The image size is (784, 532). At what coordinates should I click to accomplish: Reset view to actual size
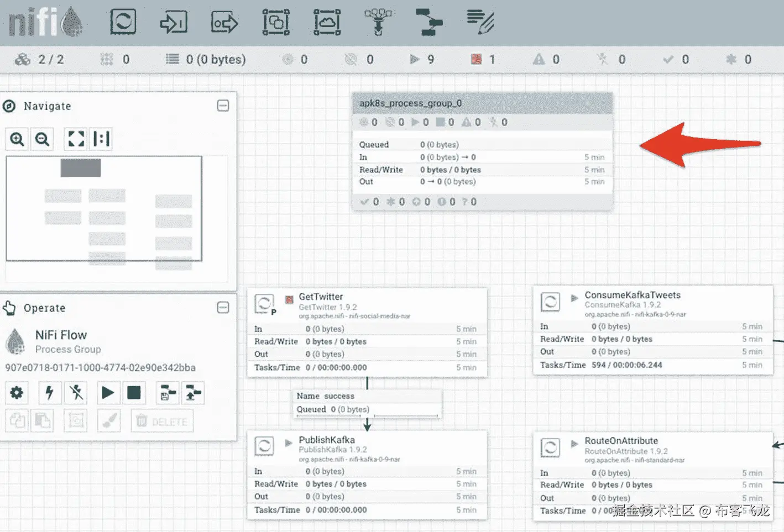(x=101, y=139)
